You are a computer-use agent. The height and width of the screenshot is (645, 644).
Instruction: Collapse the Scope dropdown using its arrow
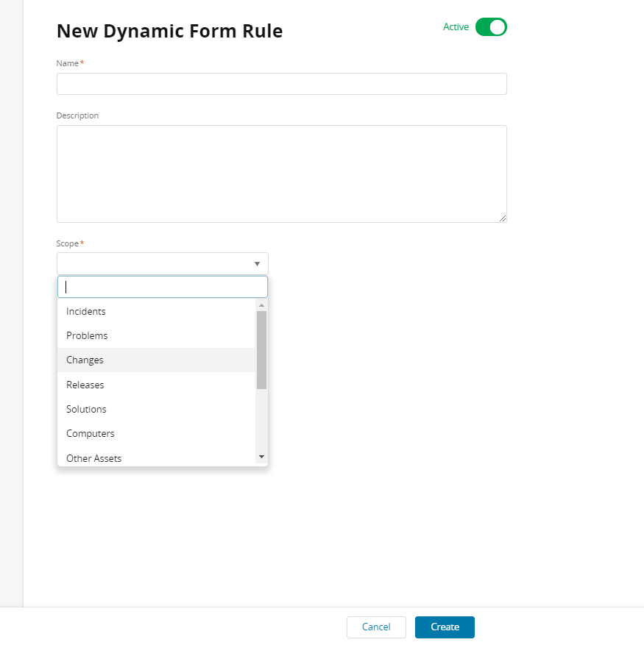pos(257,263)
